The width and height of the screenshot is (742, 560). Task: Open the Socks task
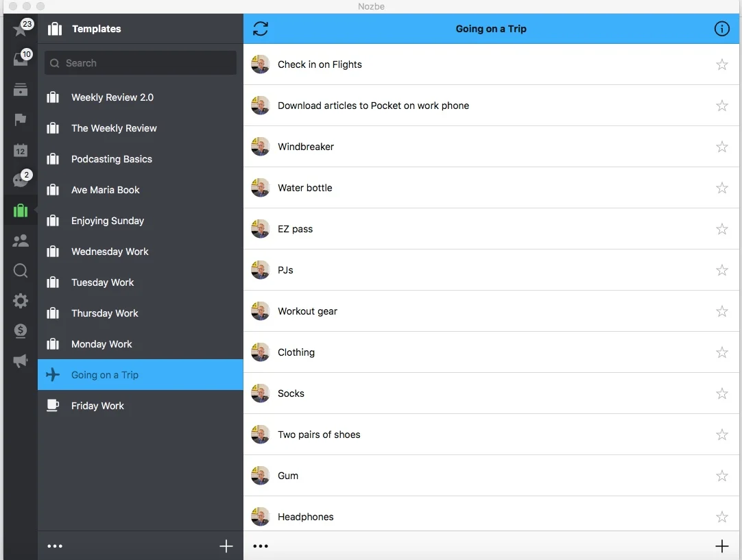pos(491,393)
